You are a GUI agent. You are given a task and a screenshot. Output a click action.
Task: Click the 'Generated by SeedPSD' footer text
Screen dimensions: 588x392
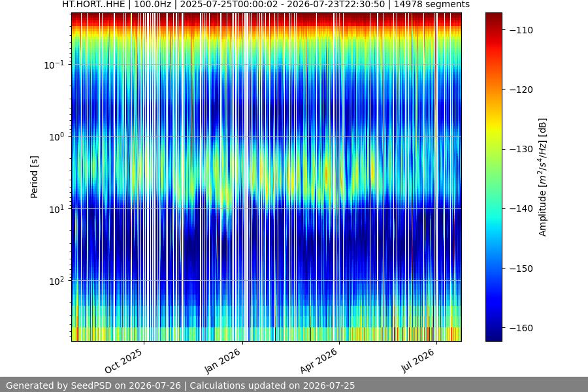180,385
